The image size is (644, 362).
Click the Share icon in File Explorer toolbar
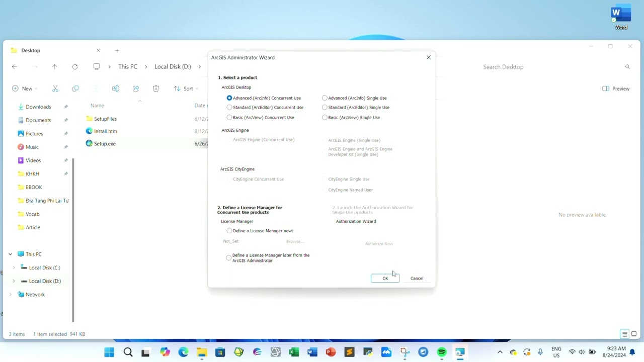click(136, 88)
